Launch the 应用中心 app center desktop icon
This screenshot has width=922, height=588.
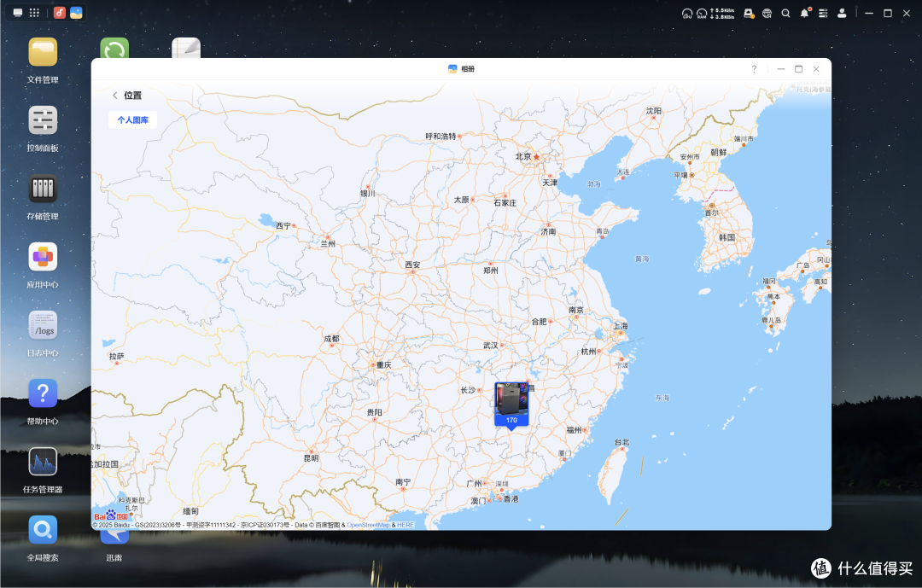point(43,257)
